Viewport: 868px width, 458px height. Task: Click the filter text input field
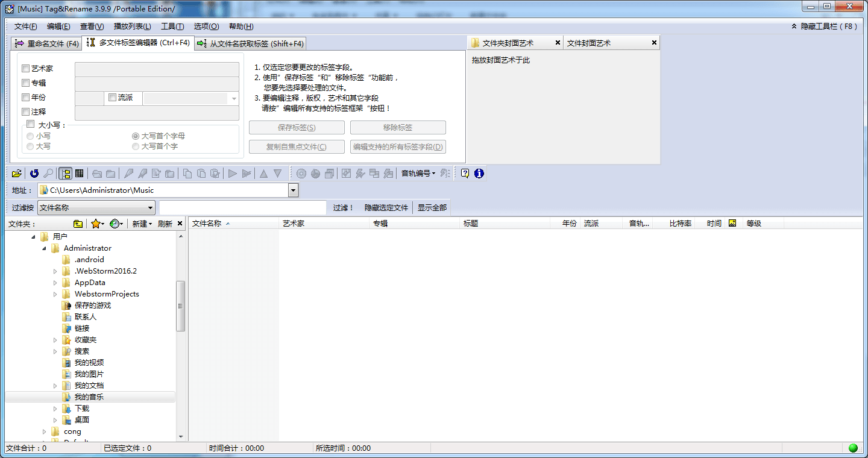(242, 207)
